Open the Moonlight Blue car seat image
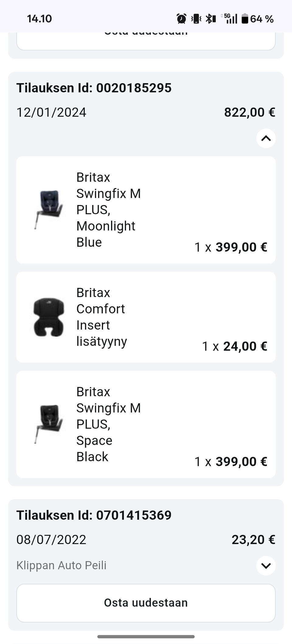The image size is (292, 644). [49, 210]
